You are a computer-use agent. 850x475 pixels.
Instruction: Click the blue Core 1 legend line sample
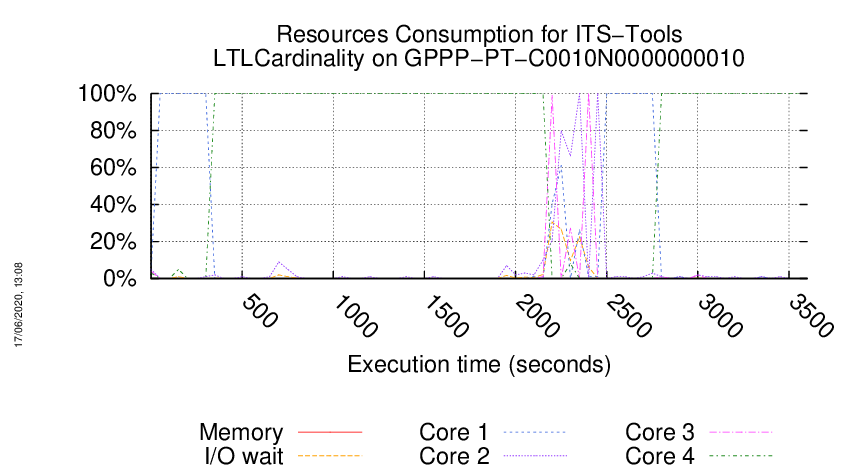(x=535, y=432)
